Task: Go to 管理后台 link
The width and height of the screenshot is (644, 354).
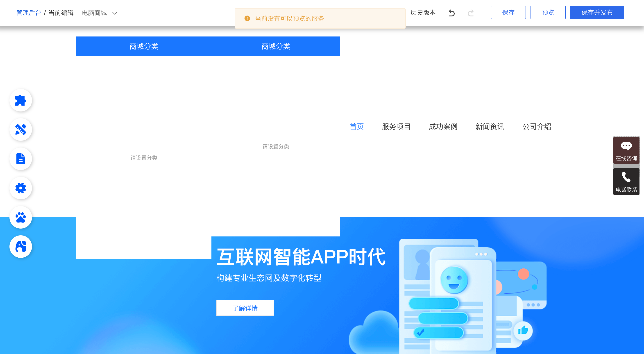Action: (x=29, y=13)
